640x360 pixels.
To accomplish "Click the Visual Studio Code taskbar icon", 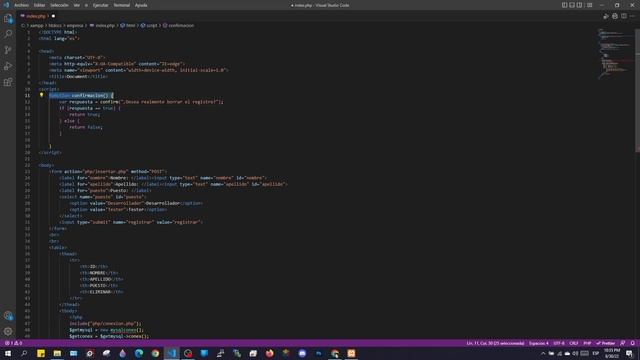I will (x=171, y=353).
